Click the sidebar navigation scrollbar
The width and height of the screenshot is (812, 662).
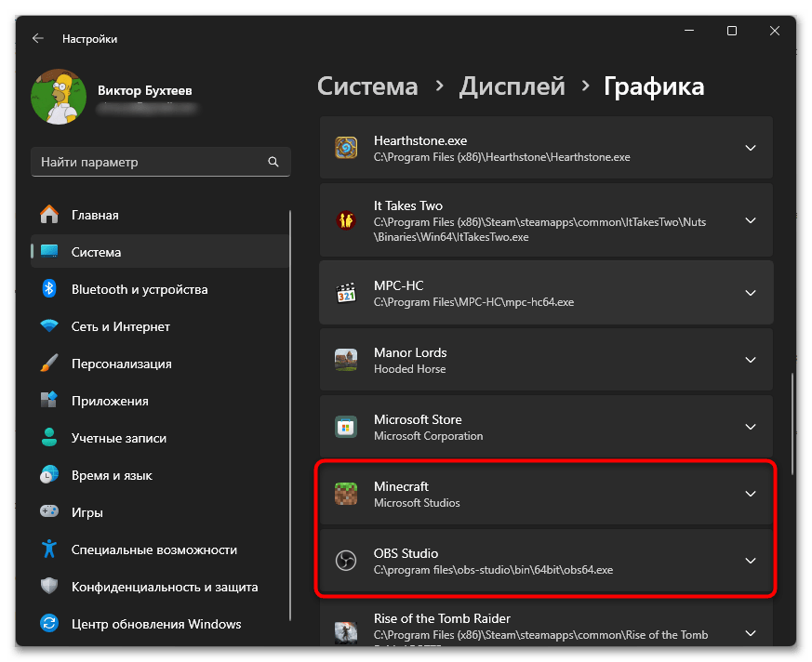(x=290, y=415)
